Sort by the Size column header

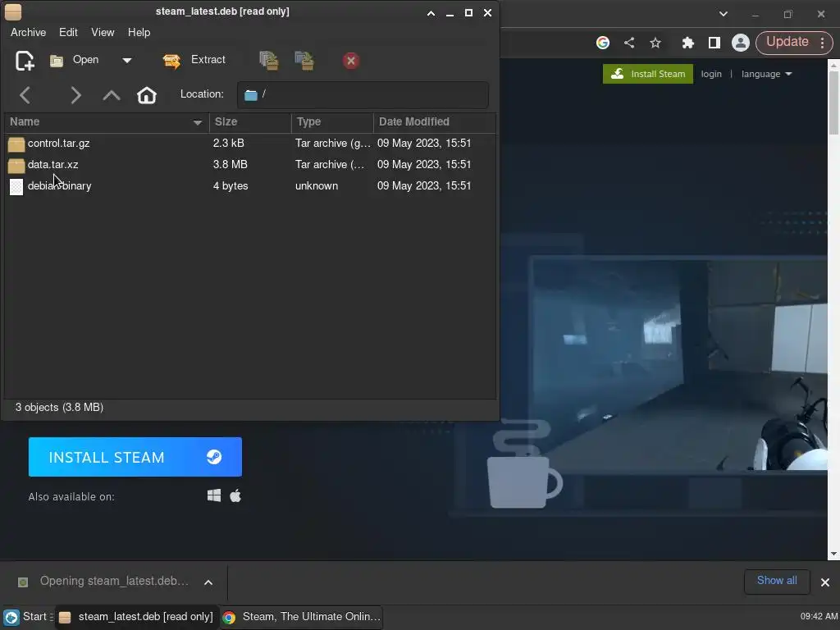pos(250,122)
